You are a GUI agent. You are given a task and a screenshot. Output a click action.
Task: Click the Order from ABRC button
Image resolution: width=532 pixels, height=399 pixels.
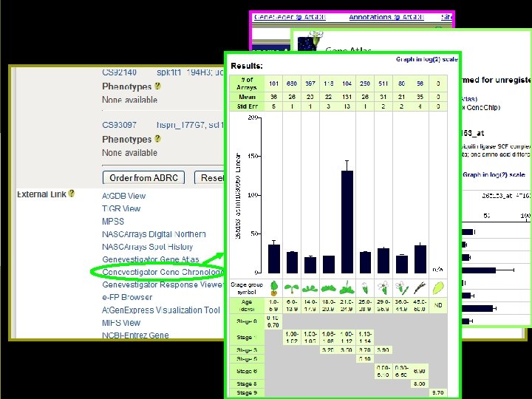(143, 178)
